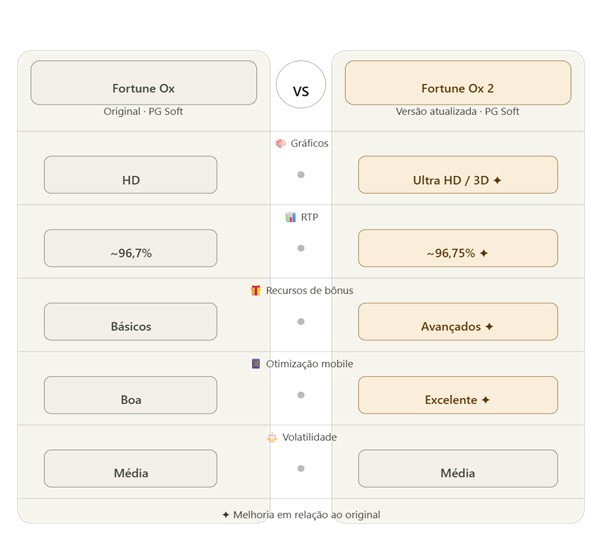Click the Excelente mobile optimization box

pos(458,395)
